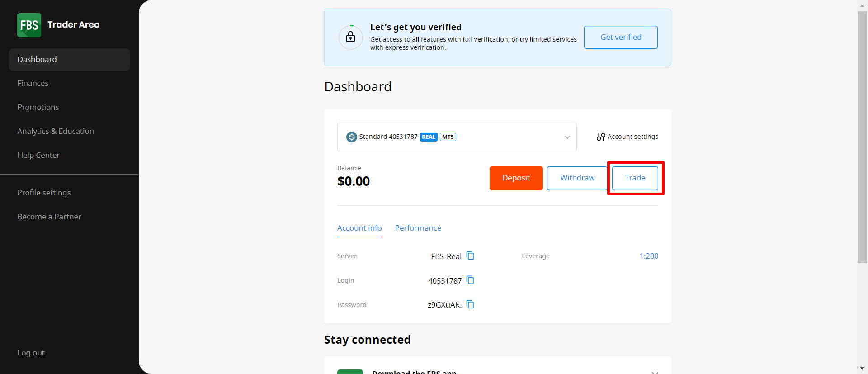This screenshot has width=868, height=374.
Task: Click the page vertical scrollbar thumb
Action: [862, 136]
